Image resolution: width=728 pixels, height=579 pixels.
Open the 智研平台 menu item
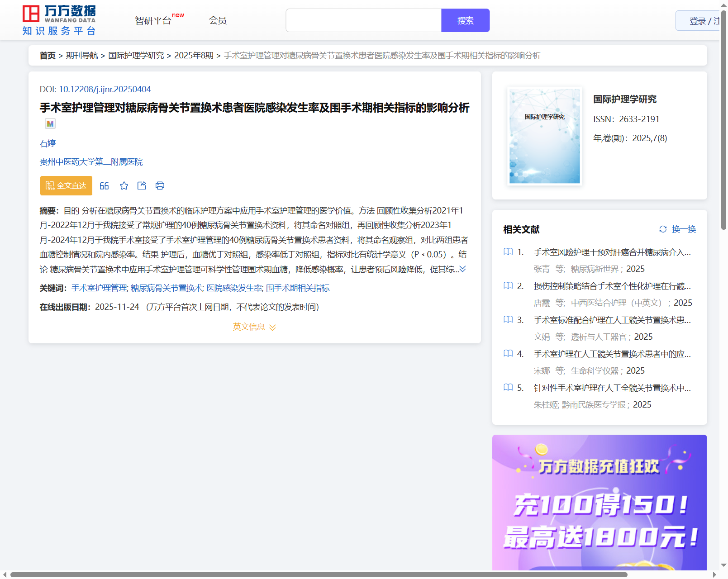click(x=153, y=20)
